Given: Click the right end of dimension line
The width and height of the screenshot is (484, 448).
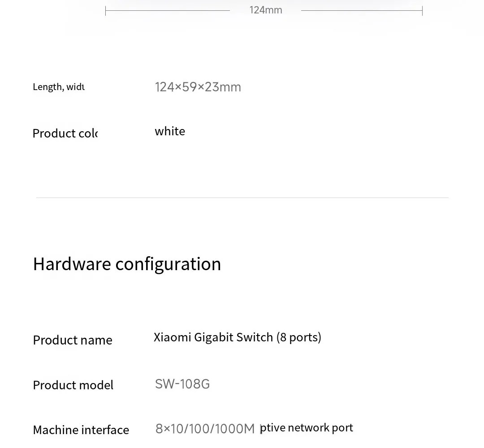Looking at the screenshot, I should tap(422, 10).
